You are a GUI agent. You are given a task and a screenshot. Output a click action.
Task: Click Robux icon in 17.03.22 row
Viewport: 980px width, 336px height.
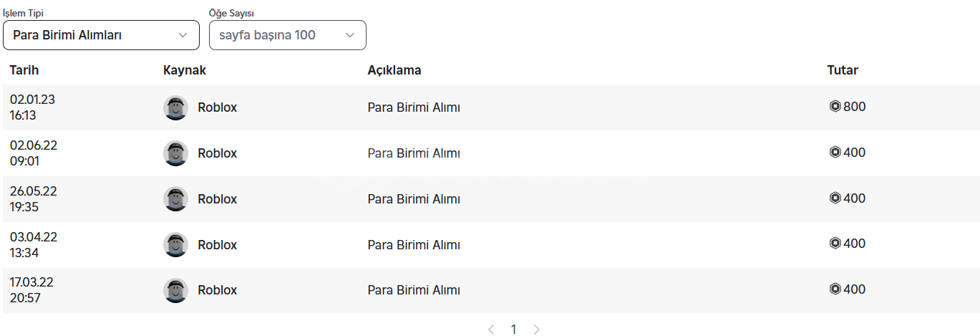[x=835, y=289]
